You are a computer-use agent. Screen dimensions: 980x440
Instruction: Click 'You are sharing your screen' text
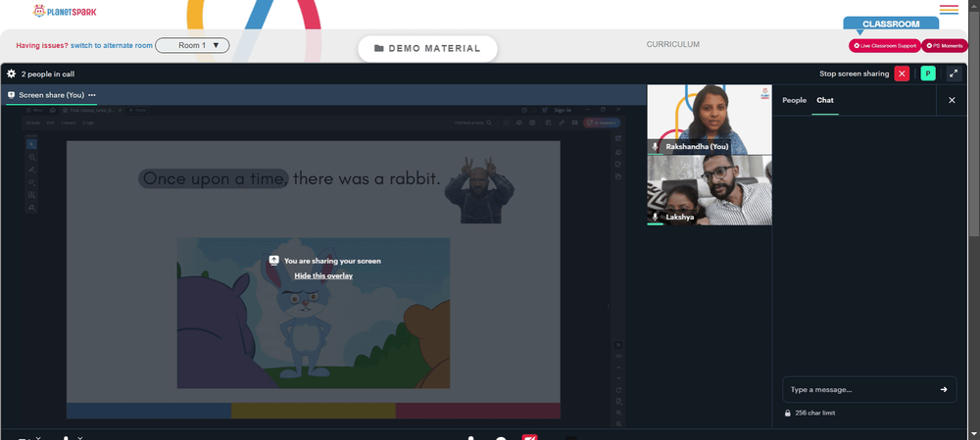coord(332,261)
